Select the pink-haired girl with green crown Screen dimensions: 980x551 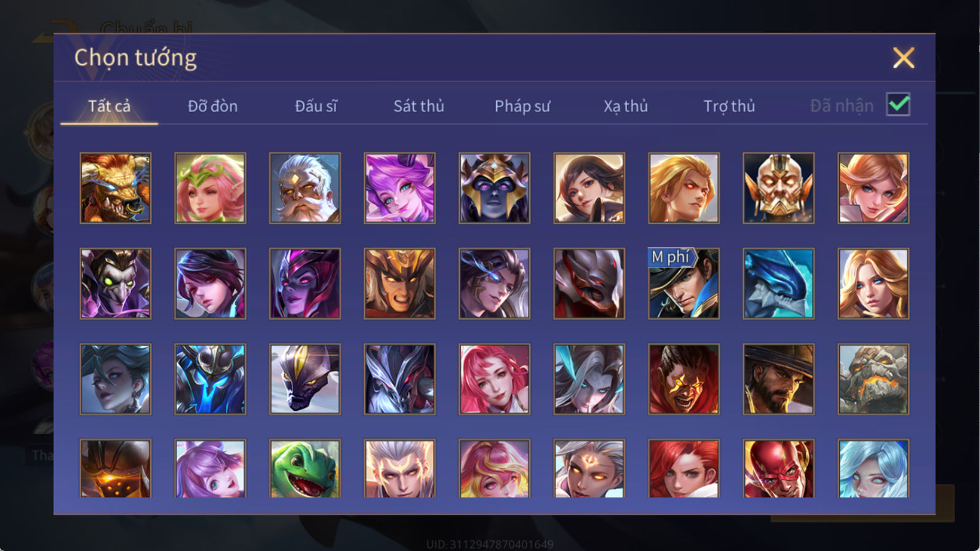click(210, 188)
